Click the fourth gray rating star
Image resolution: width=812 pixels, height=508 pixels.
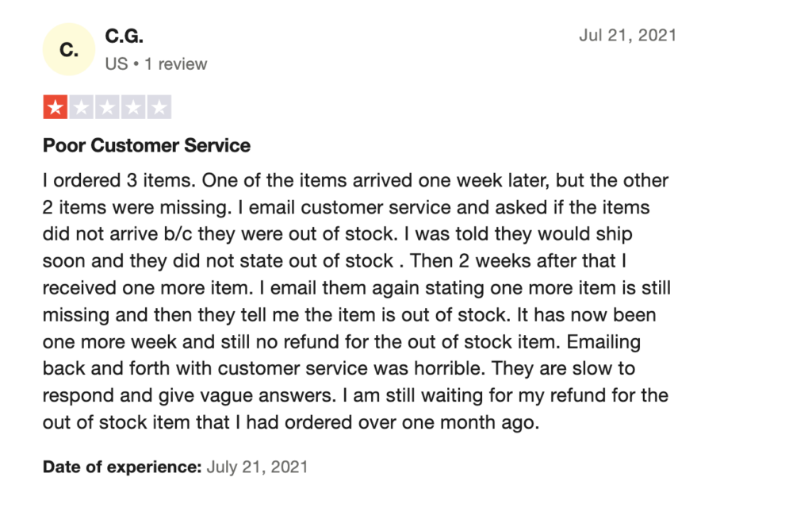133,107
